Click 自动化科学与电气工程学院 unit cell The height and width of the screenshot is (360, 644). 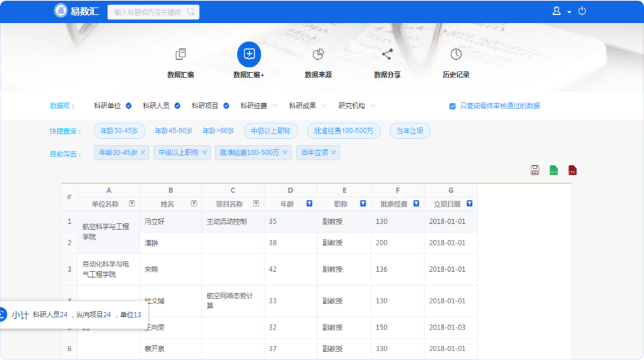pos(109,269)
